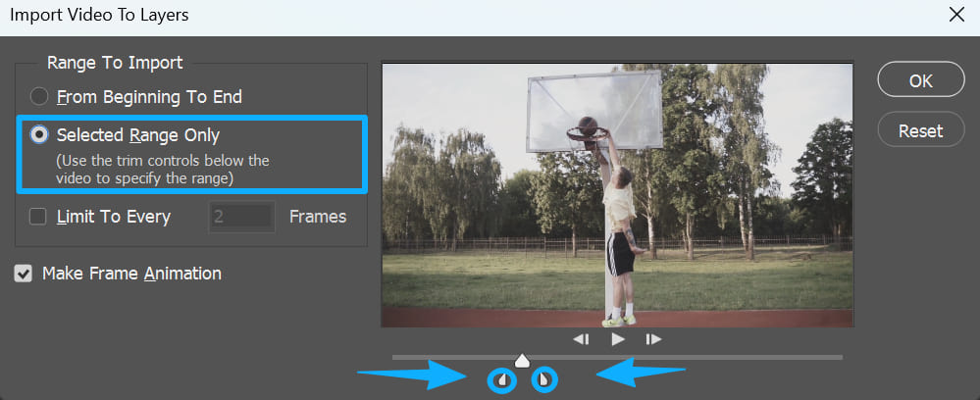Screen dimensions: 980x400
Task: Click the right trim end control
Action: [544, 379]
